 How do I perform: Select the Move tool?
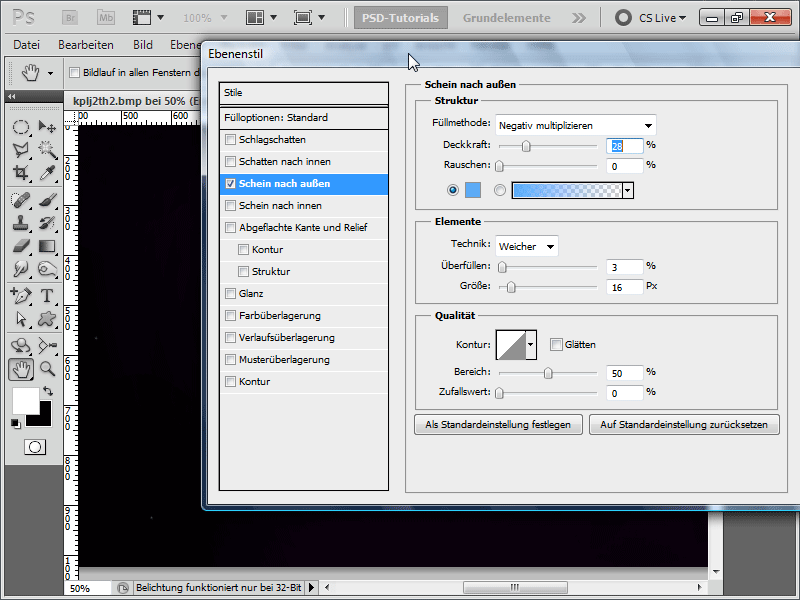47,127
